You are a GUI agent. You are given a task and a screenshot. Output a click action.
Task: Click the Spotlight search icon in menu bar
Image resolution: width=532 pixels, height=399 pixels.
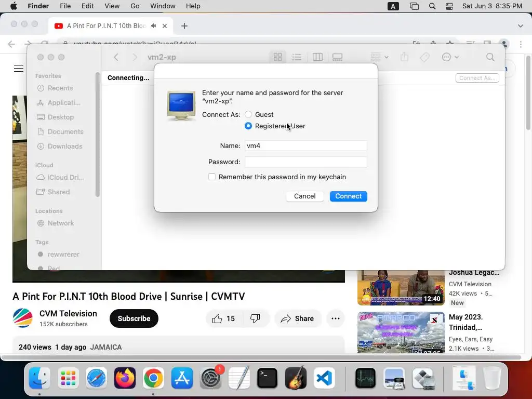point(432,6)
